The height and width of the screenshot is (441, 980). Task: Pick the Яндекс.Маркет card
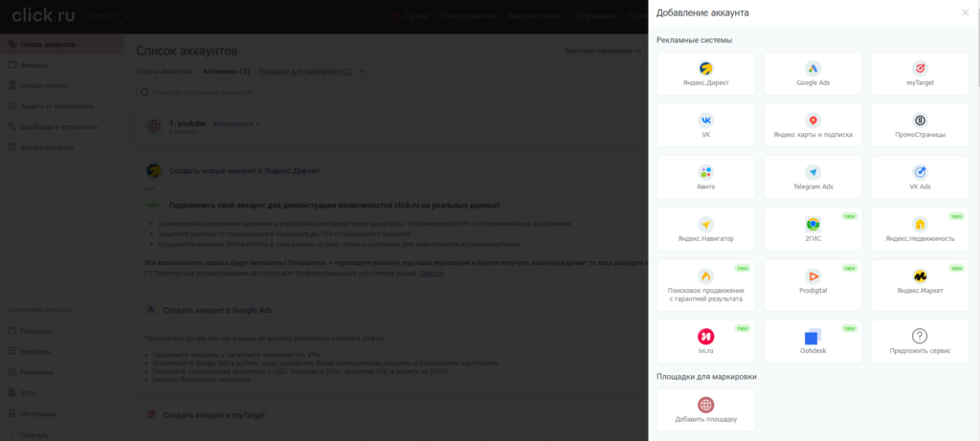coord(920,285)
